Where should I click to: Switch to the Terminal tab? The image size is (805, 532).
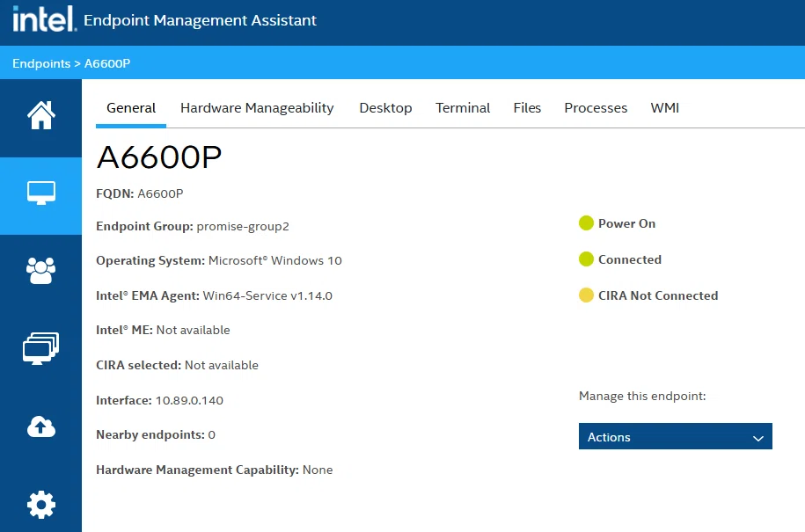coord(463,108)
